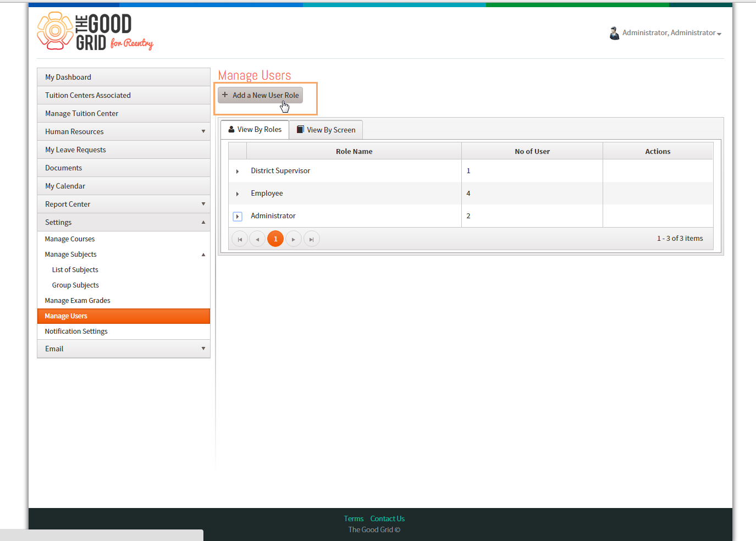This screenshot has width=756, height=541.
Task: Open the Contact Us footer link
Action: click(x=388, y=518)
